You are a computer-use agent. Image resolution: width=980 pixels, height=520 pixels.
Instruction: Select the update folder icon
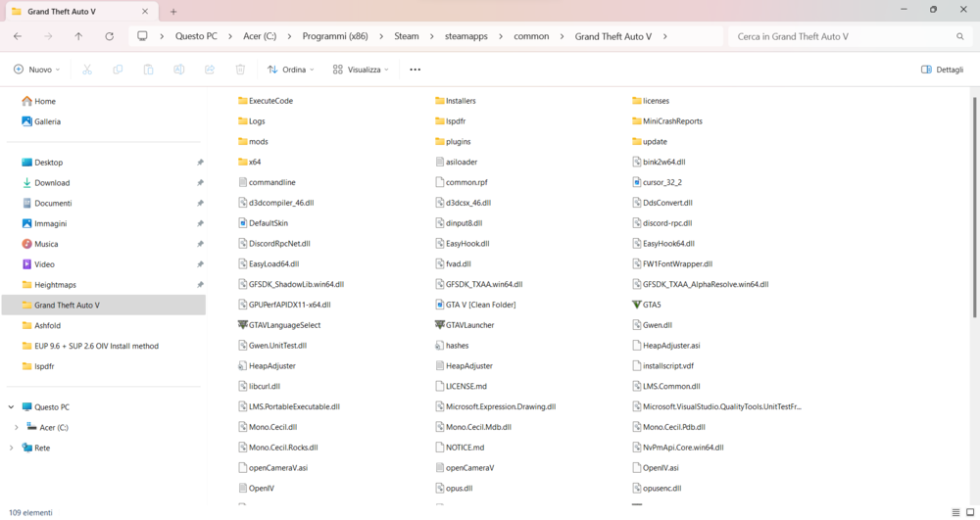637,142
